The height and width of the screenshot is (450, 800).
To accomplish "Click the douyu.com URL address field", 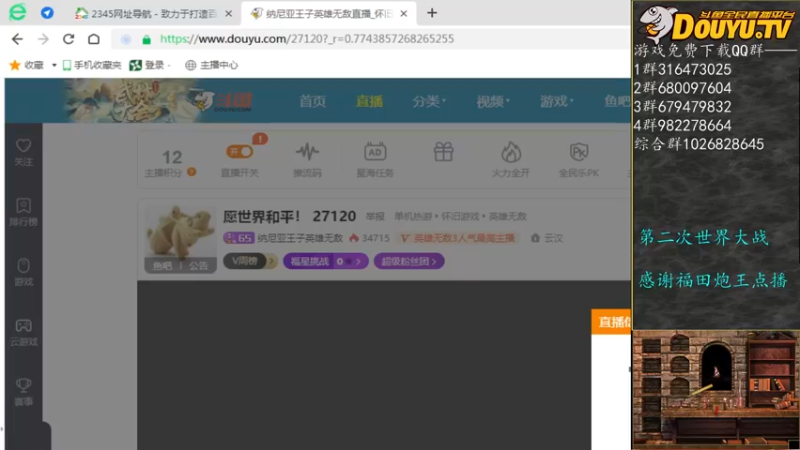I will coord(307,39).
